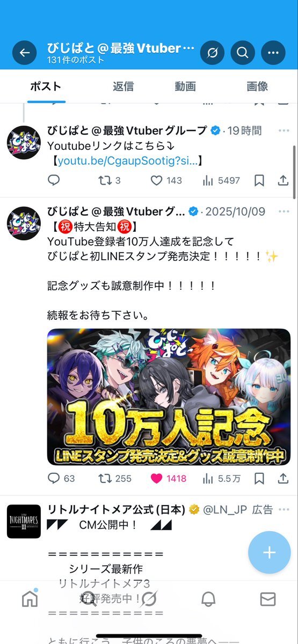Tap the back arrow in header
The image size is (298, 644).
[x=24, y=53]
